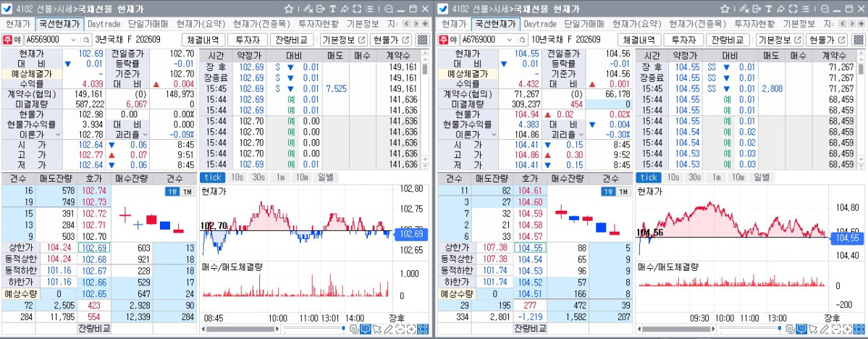This screenshot has height=339, width=868.
Task: Select pencil draw tool under right chart
Action: [825, 329]
